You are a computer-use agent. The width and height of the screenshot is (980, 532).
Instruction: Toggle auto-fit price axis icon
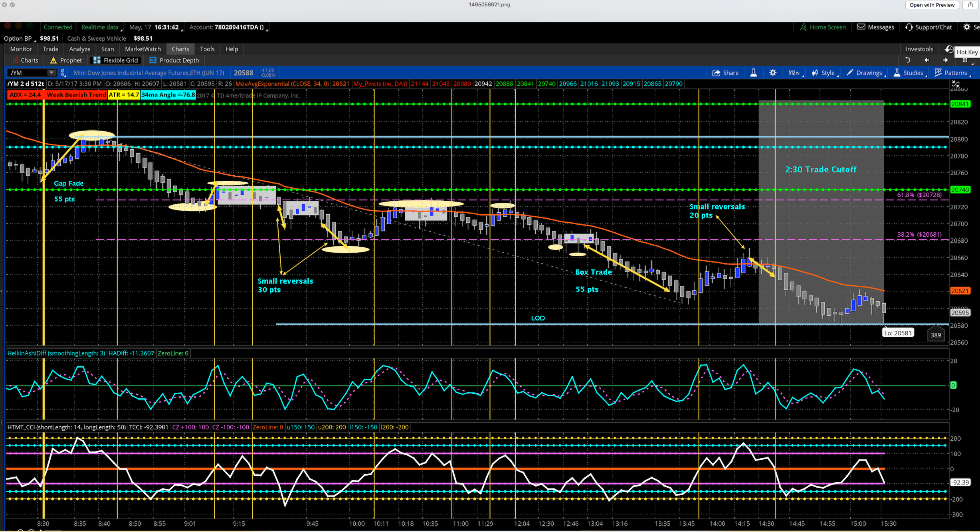point(956,84)
